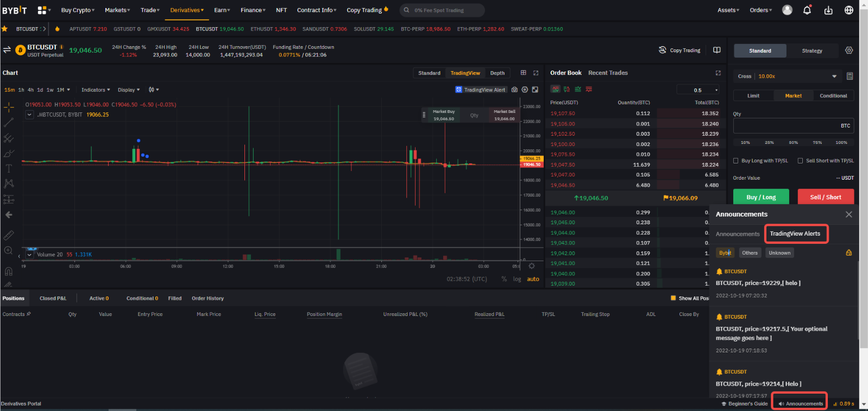
Task: Set quantity to 50% on slider
Action: click(794, 142)
